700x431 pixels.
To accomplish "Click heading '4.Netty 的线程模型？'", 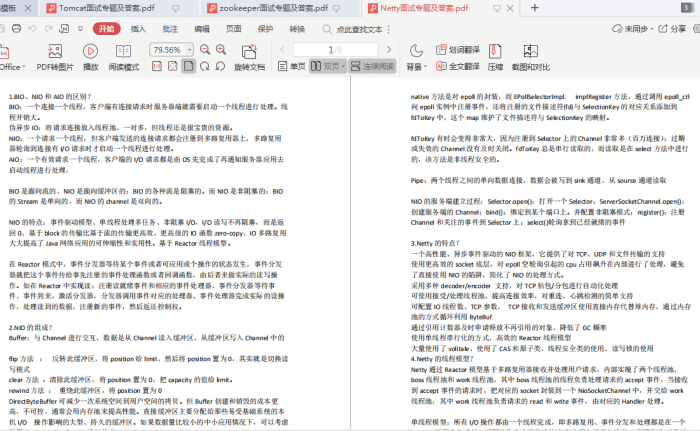I will [x=442, y=359].
